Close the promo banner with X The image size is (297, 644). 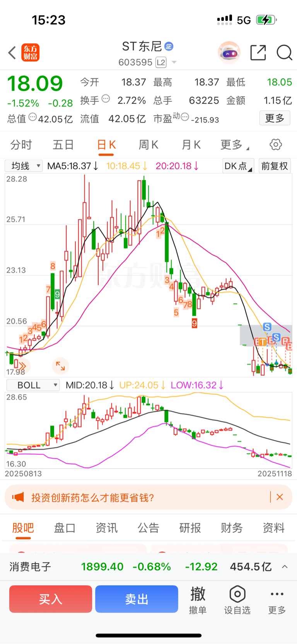[280, 497]
